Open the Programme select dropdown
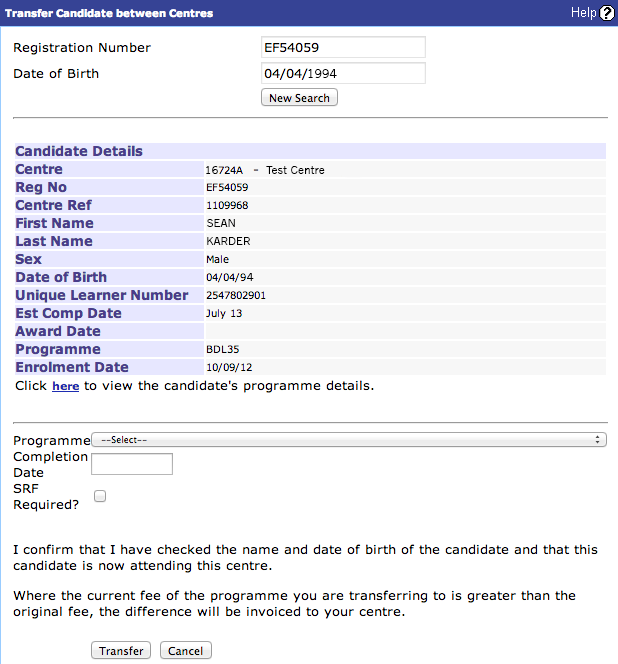618x664 pixels. 349,439
